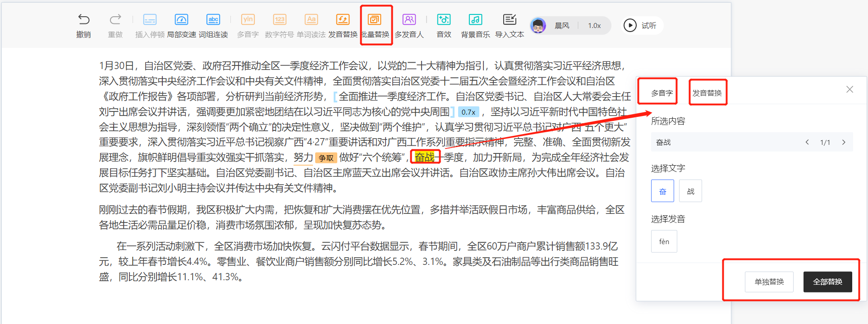Click the 争取 replacement tag in text
The image size is (868, 324).
click(326, 158)
